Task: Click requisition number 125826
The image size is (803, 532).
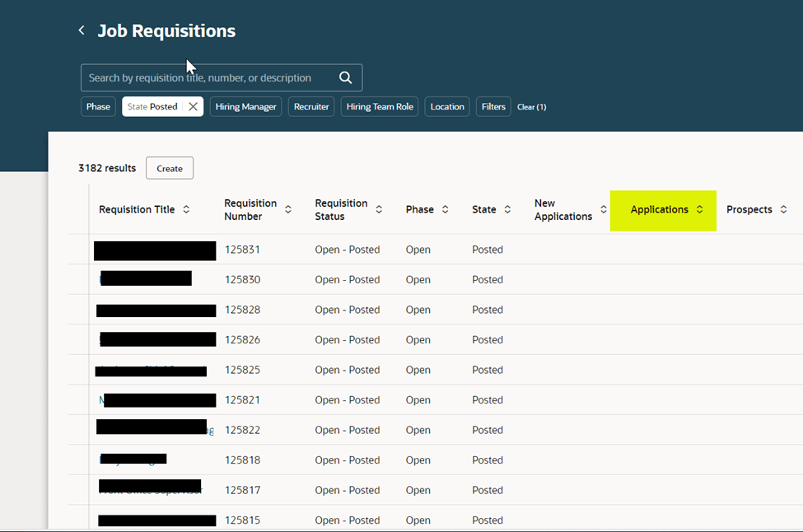Action: 242,339
